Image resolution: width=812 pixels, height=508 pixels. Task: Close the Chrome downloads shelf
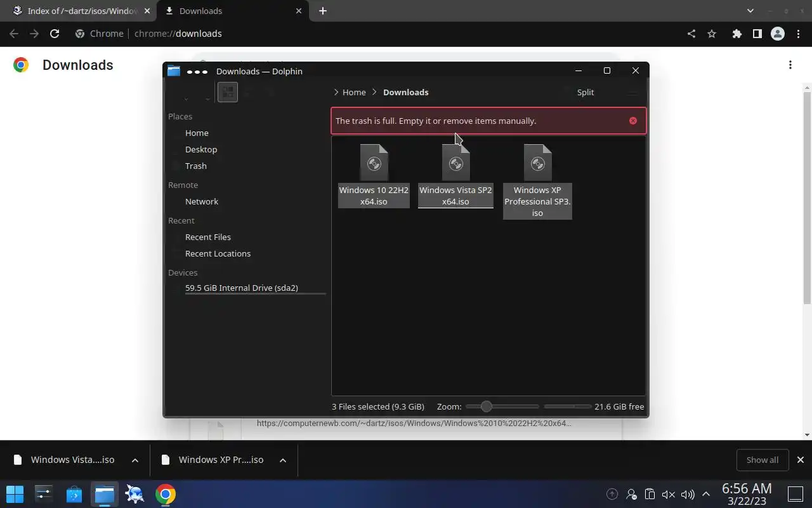(x=801, y=460)
